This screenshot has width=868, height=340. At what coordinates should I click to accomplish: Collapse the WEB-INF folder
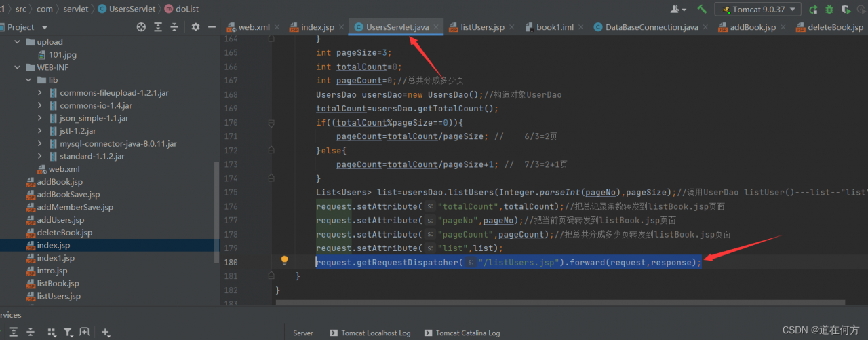coord(17,67)
